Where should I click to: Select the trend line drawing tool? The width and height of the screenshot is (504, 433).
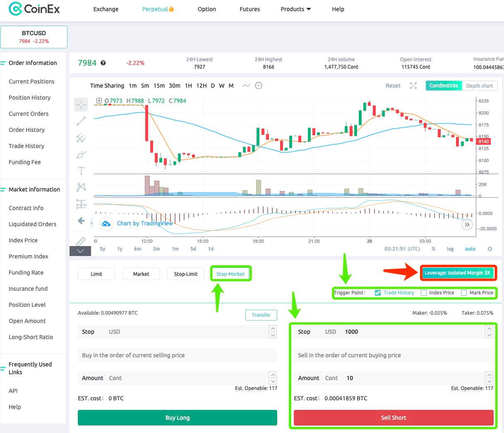click(x=81, y=121)
